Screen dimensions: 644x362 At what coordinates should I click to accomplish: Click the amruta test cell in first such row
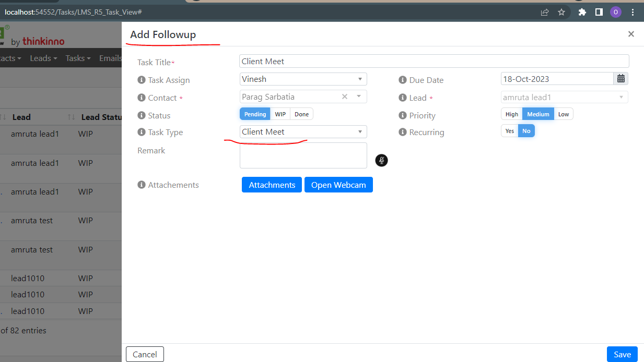32,220
